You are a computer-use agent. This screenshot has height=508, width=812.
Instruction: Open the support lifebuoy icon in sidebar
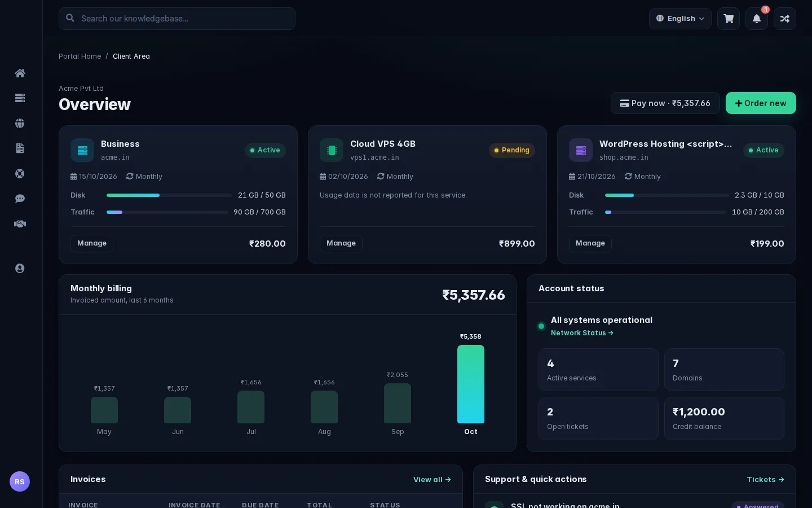point(20,173)
